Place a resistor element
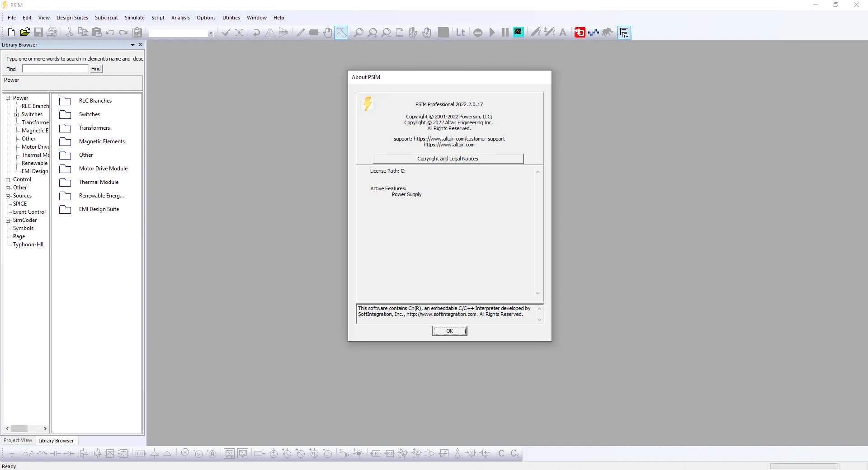 click(x=28, y=453)
